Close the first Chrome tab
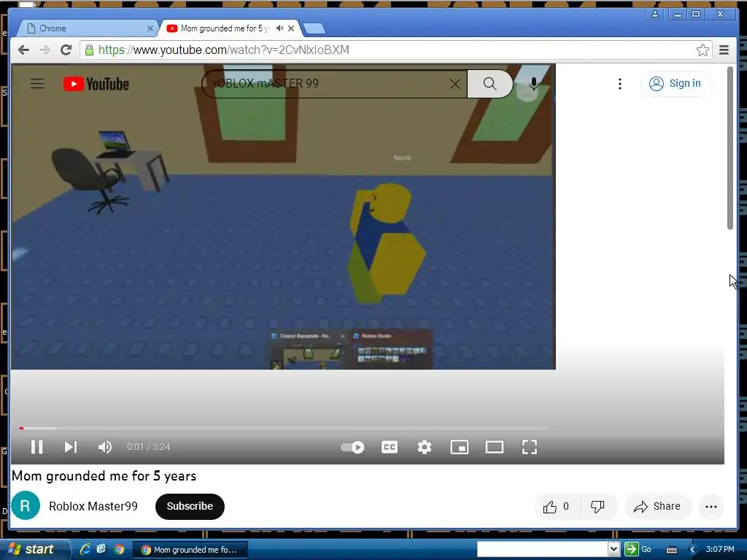747x560 pixels. pyautogui.click(x=150, y=28)
